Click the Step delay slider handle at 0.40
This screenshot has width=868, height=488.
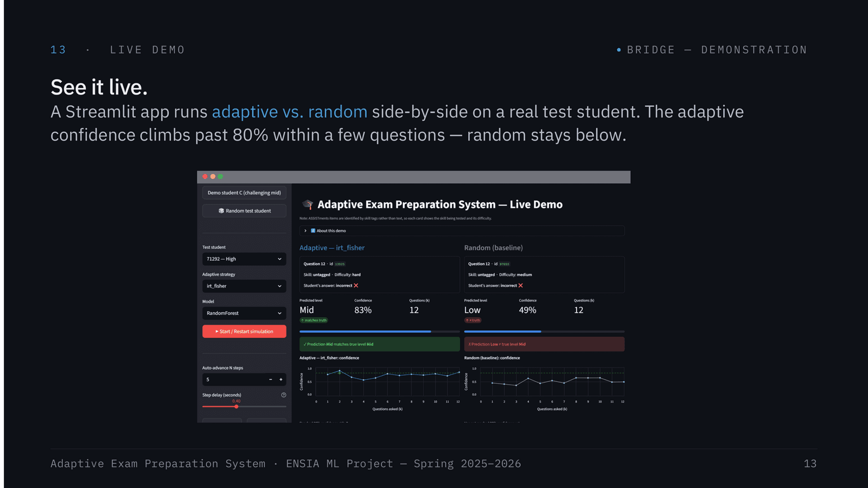pyautogui.click(x=237, y=407)
